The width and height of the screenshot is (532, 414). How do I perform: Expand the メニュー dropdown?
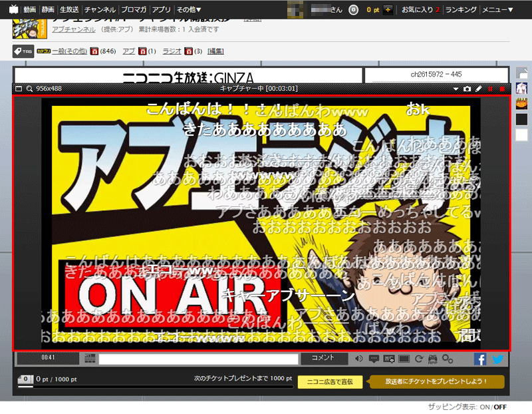[497, 9]
